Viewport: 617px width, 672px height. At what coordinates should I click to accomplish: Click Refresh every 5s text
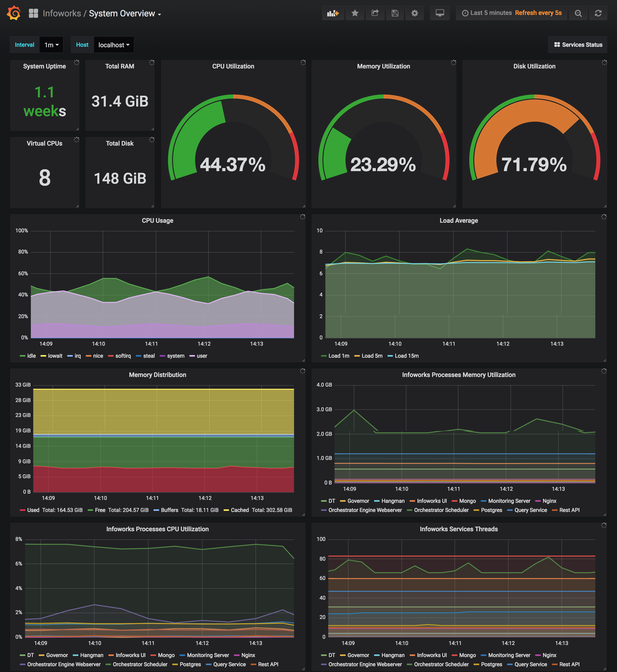coord(538,13)
